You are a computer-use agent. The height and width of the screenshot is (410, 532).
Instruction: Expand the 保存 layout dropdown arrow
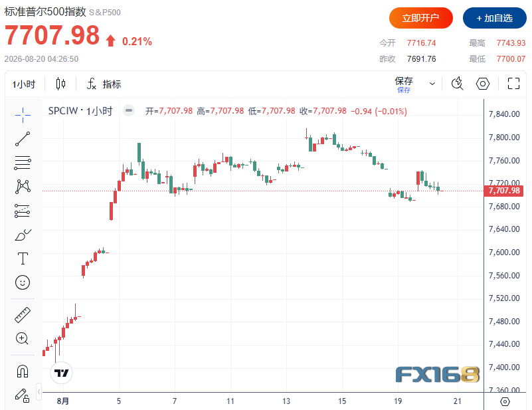pos(432,84)
